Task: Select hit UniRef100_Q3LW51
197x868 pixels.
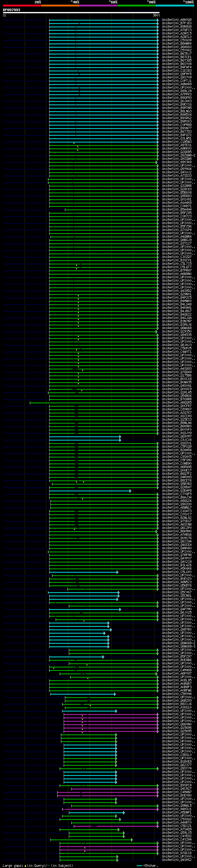Action: [x=177, y=138]
